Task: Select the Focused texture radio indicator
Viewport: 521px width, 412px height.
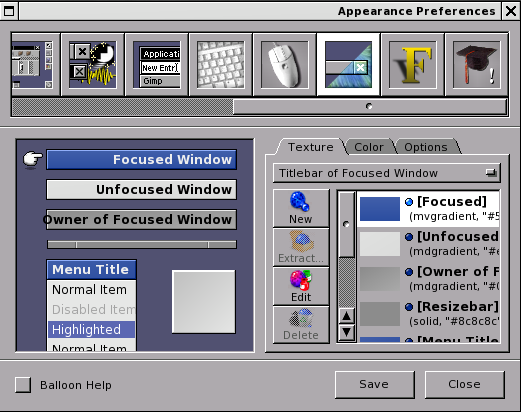Action: 409,202
